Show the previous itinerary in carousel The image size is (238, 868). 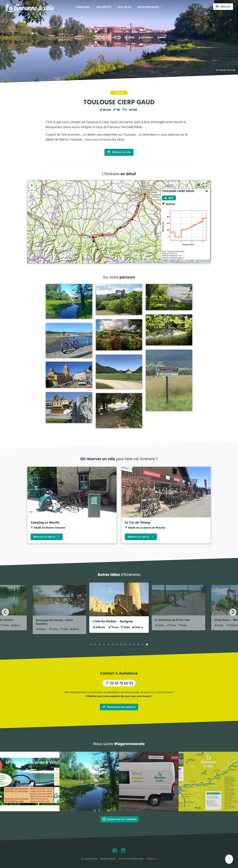click(x=5, y=612)
